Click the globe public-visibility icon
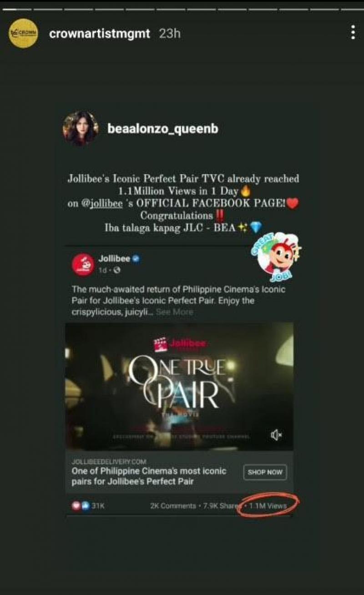This screenshot has width=364, height=595. tap(116, 270)
